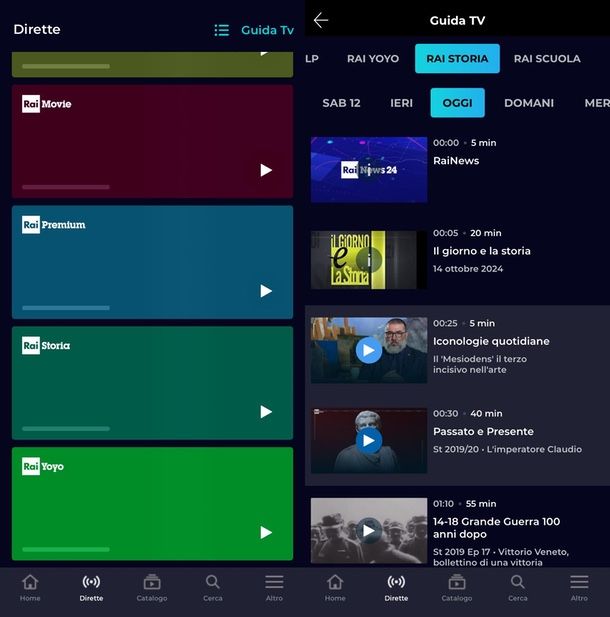Open the Il giorno e la storia title
610x617 pixels.
[482, 251]
